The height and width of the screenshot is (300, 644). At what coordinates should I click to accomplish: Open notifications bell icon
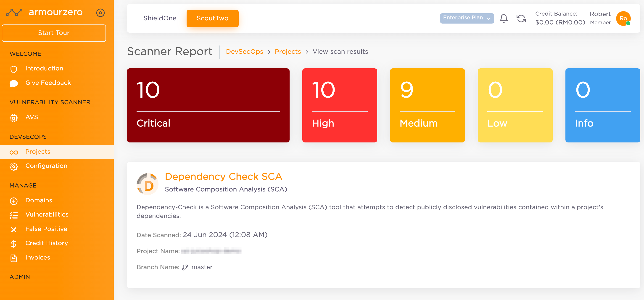click(x=504, y=18)
